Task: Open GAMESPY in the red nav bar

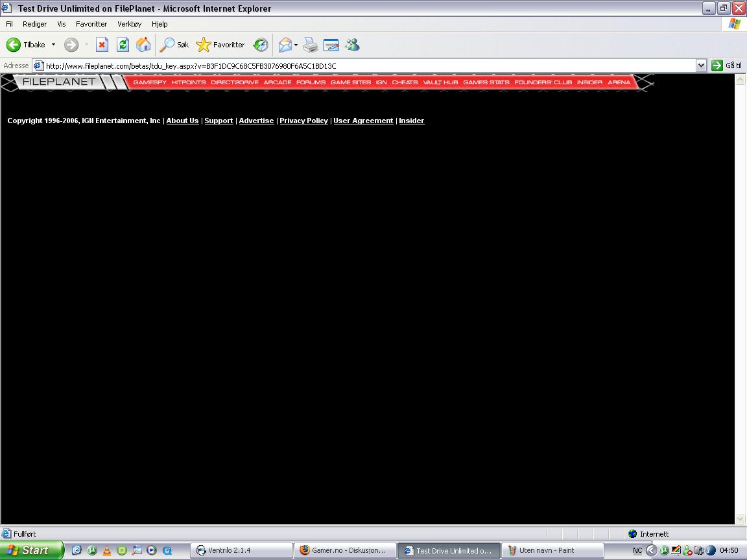Action: coord(150,82)
